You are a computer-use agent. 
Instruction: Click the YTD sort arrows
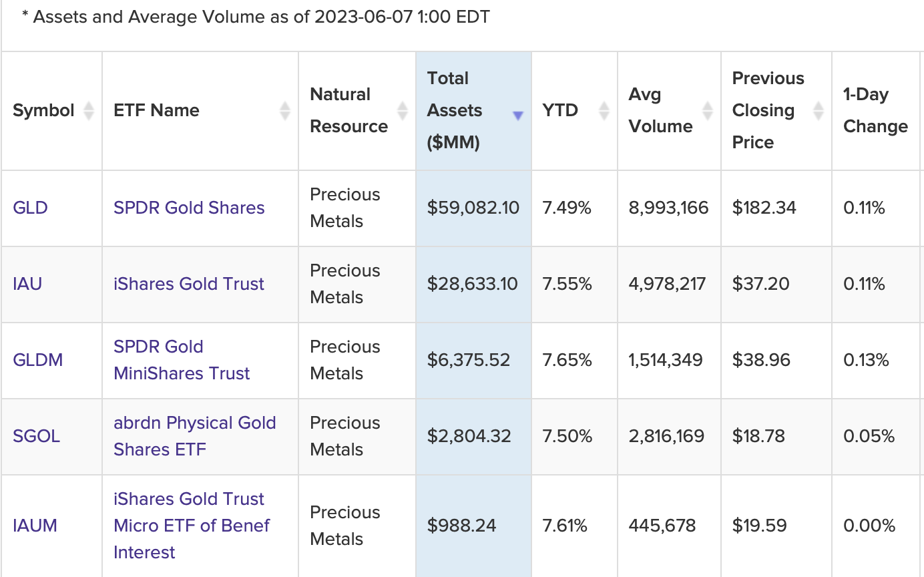tap(604, 111)
